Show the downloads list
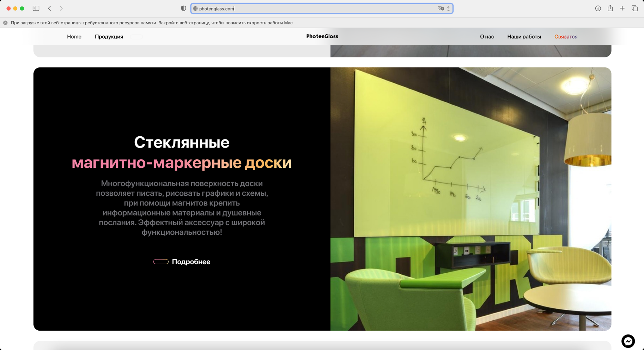 pyautogui.click(x=598, y=8)
